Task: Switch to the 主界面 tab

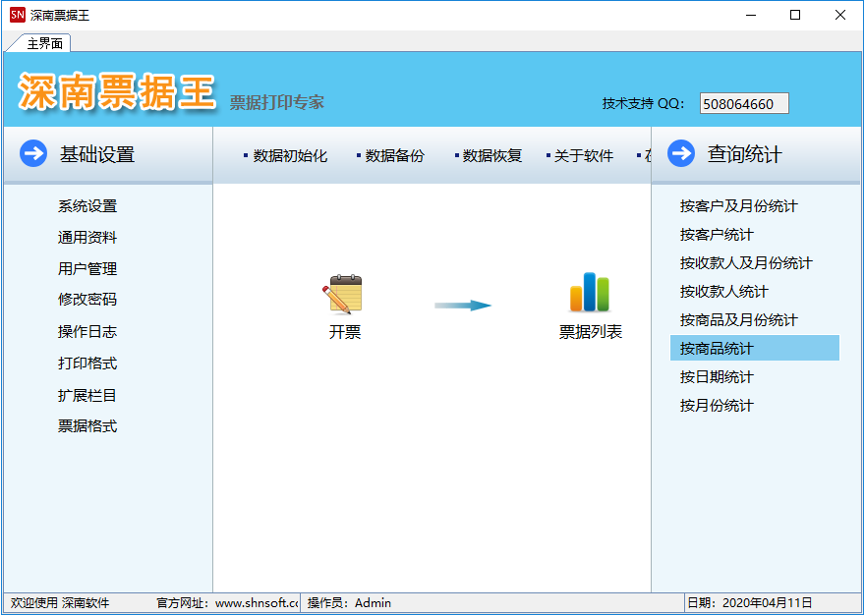Action: click(x=44, y=43)
